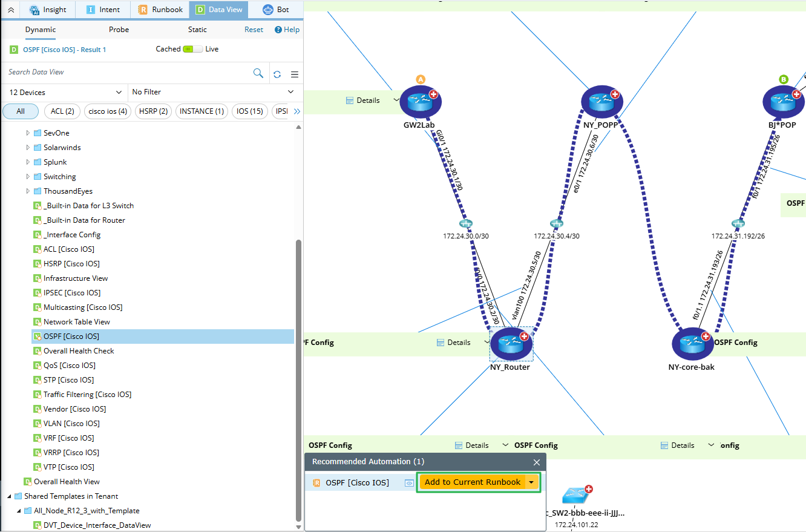806x532 pixels.
Task: Expand the ThousandEyes folder
Action: [x=28, y=191]
